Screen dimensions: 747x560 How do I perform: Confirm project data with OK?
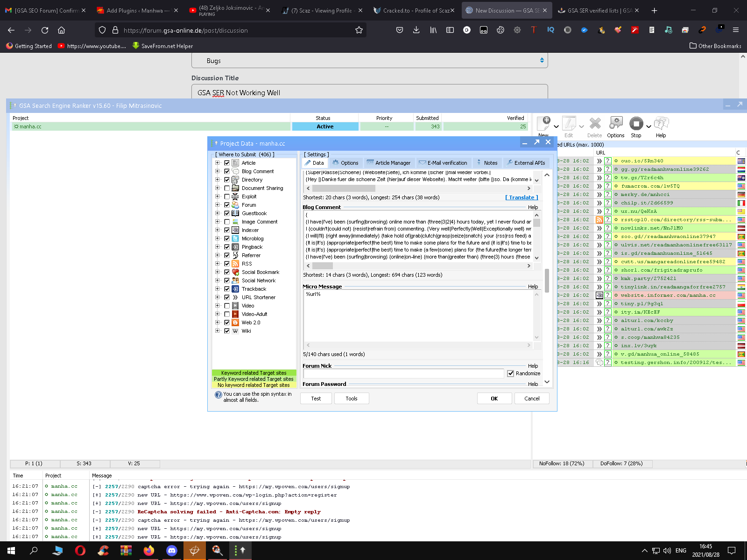click(x=494, y=399)
